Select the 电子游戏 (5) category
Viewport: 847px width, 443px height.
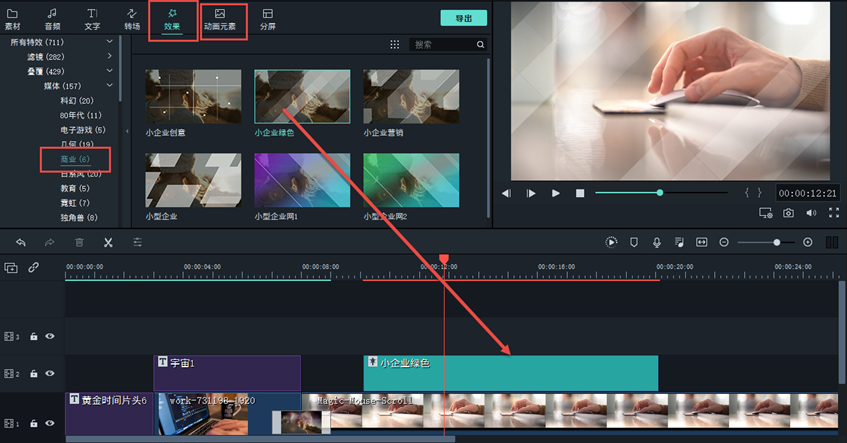83,130
